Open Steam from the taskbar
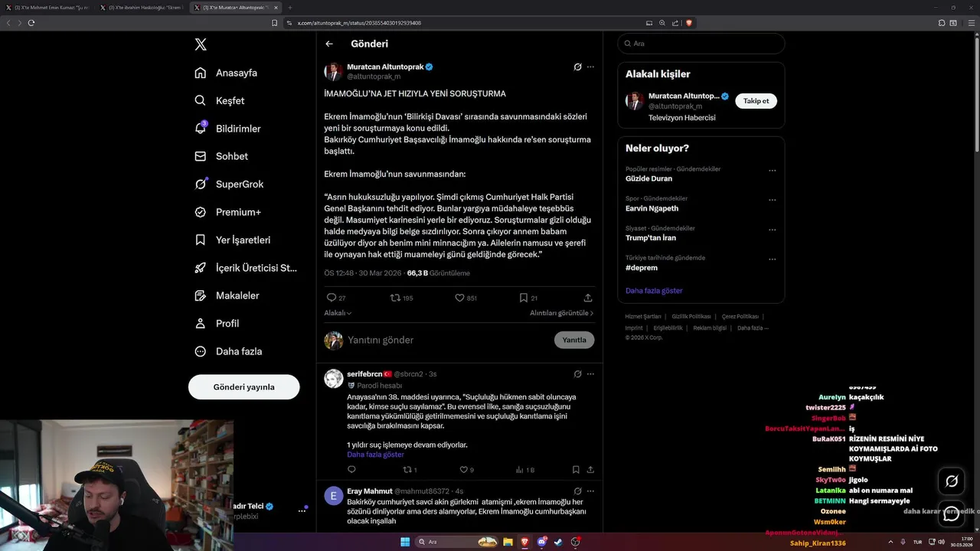Viewport: 980px width, 551px height. pyautogui.click(x=558, y=542)
